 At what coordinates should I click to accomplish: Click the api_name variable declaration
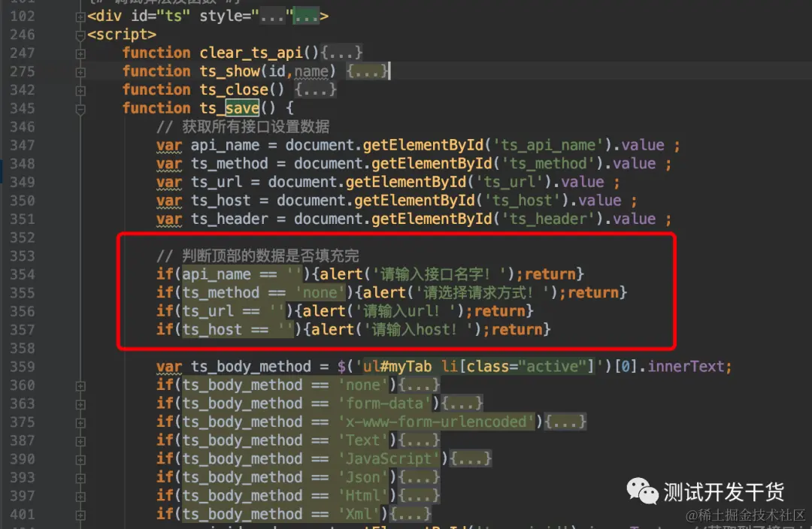coord(225,145)
